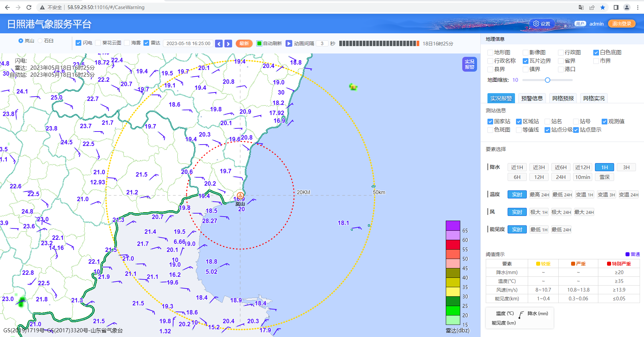Enable the 港口 port checkbox

561,69
